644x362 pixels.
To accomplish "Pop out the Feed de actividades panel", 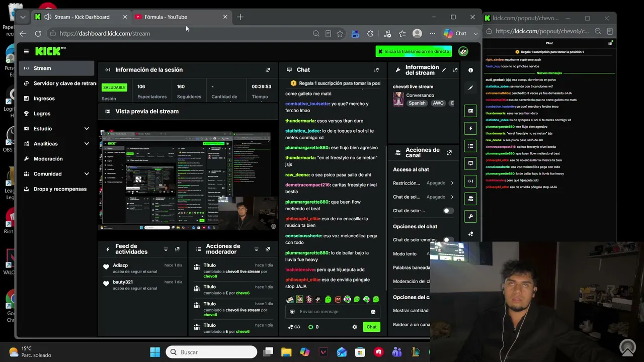I will click(x=177, y=249).
